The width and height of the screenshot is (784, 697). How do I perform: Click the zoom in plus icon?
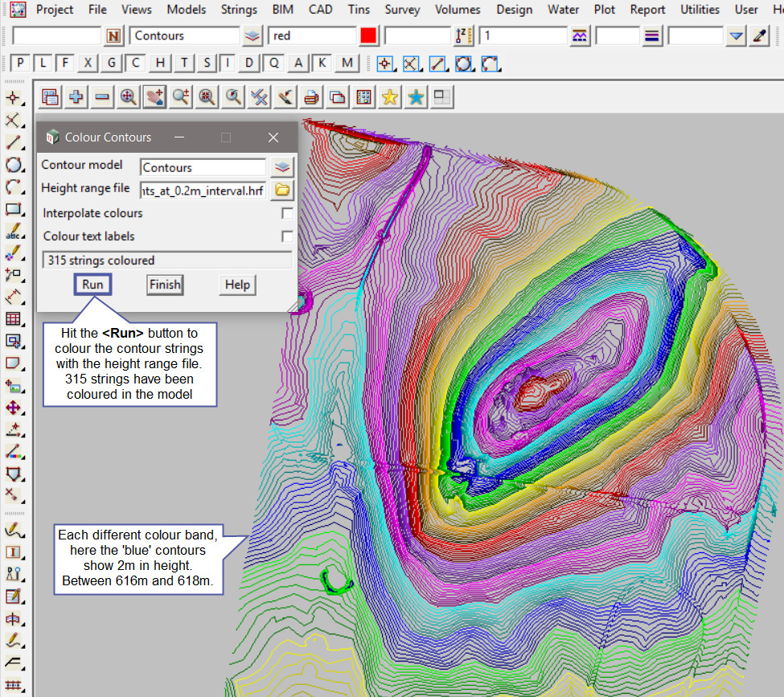pyautogui.click(x=76, y=97)
